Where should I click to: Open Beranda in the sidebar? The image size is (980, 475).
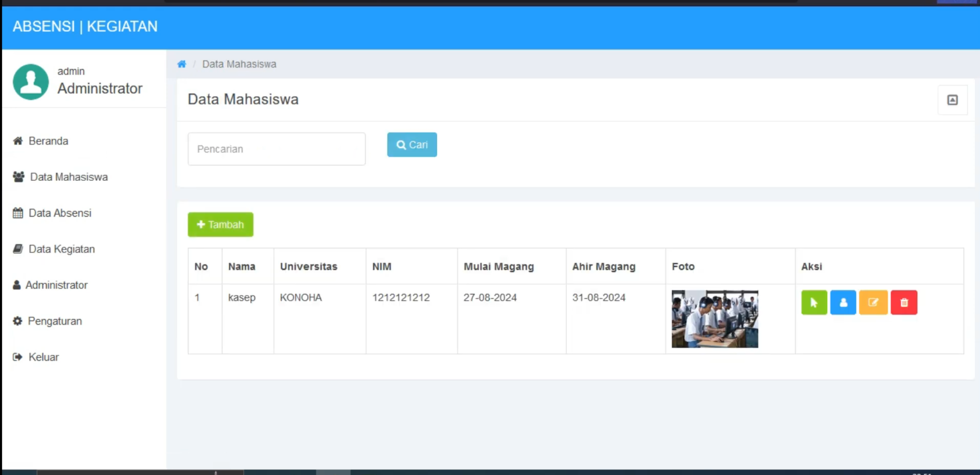(41, 141)
